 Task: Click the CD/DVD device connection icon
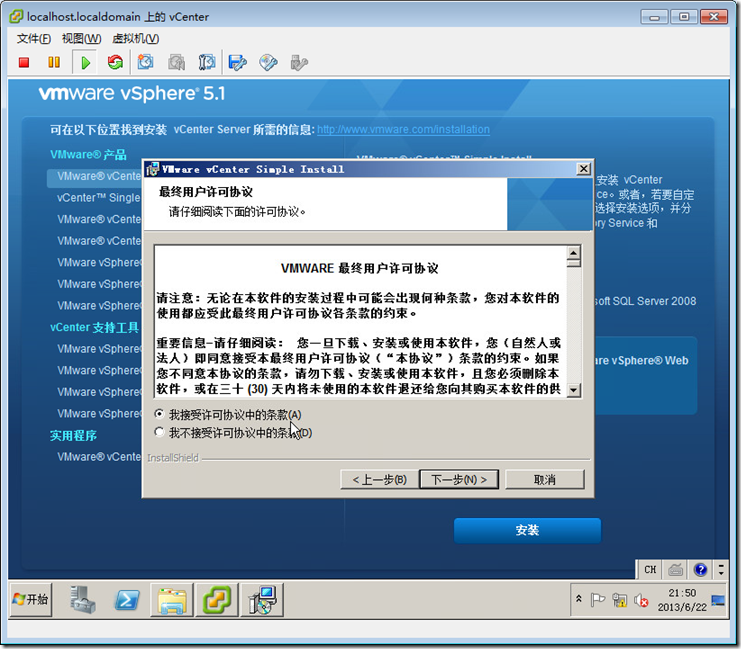(268, 62)
